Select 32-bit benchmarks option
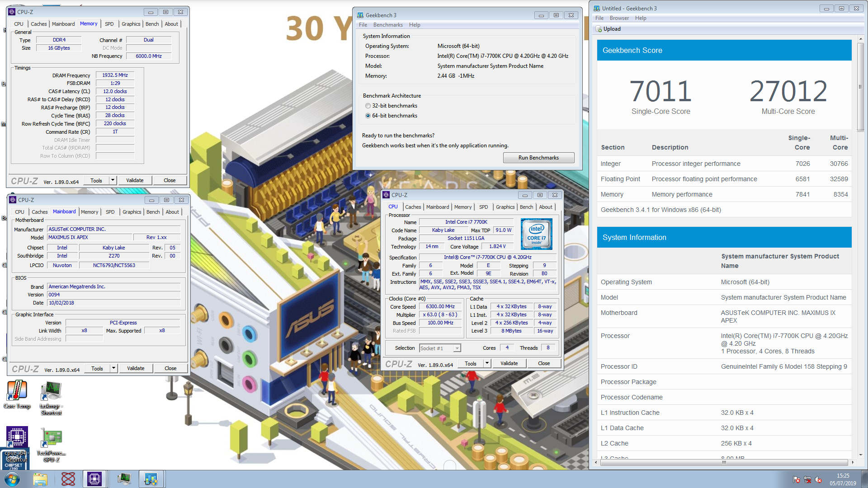The width and height of the screenshot is (868, 488). pyautogui.click(x=391, y=106)
